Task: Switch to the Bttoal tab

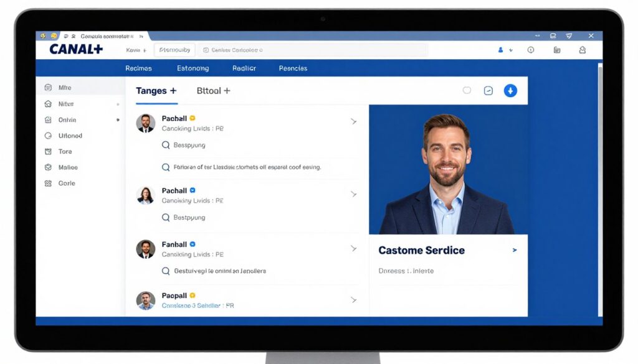Action: pyautogui.click(x=213, y=91)
